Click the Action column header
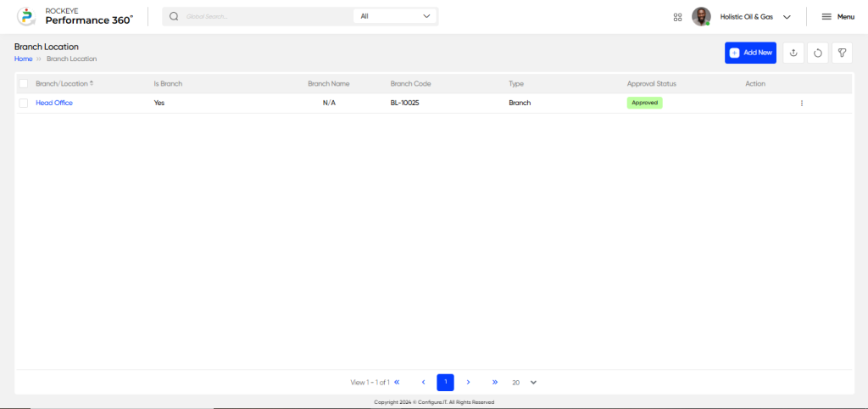 (x=755, y=84)
